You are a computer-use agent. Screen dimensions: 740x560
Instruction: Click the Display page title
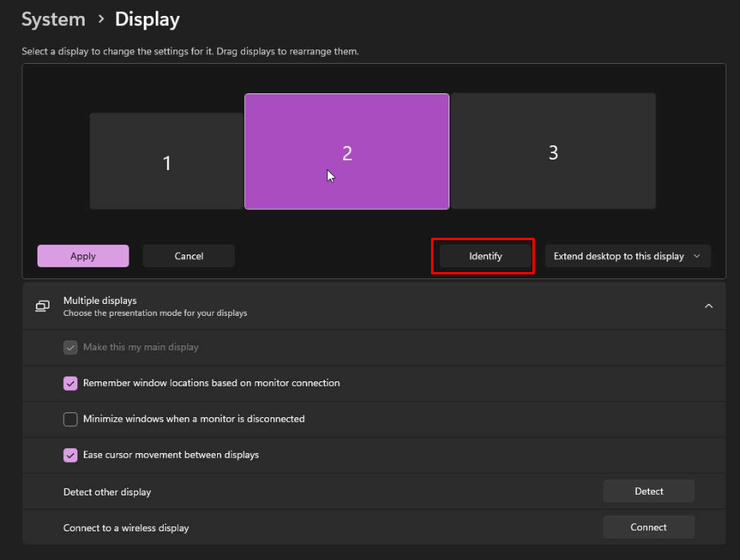147,19
